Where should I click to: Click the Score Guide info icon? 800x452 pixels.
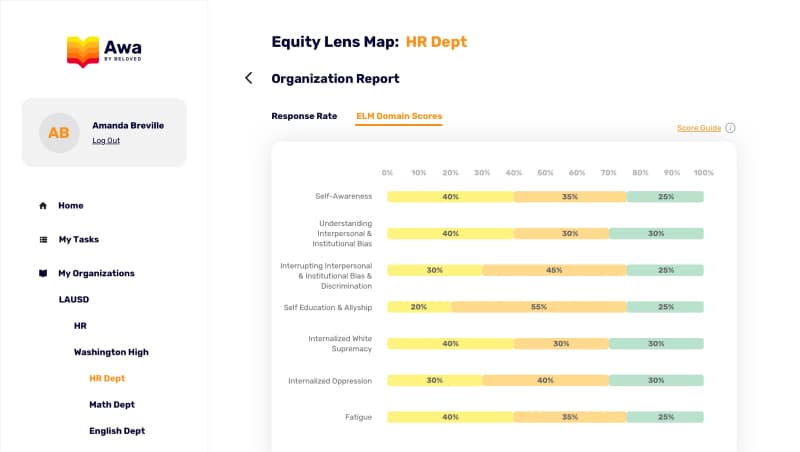pyautogui.click(x=730, y=128)
